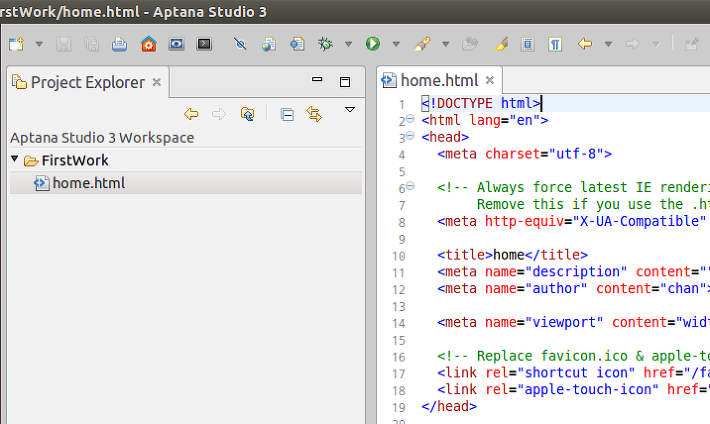Collapse the FirstWork project tree arrow

(14, 159)
